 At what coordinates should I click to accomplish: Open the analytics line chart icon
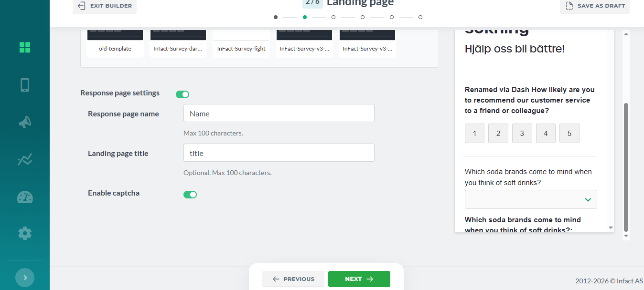point(25,159)
